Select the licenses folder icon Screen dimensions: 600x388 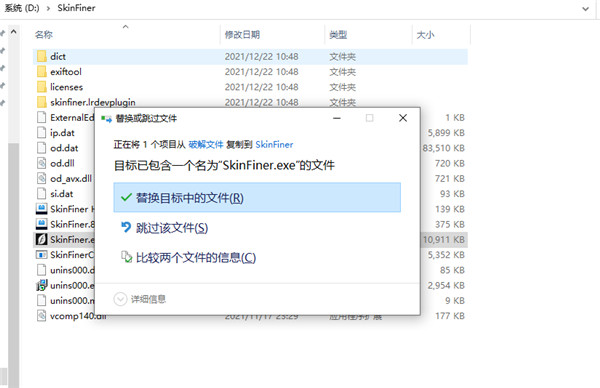42,87
